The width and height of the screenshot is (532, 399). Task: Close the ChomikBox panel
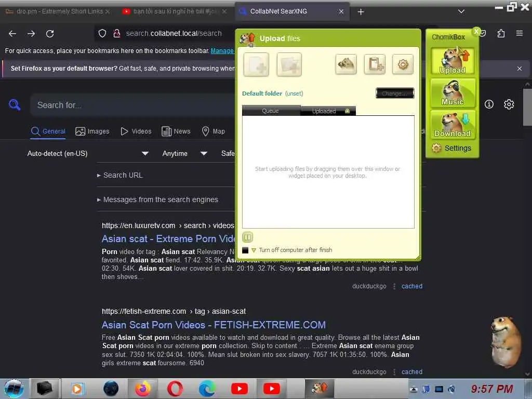476,31
